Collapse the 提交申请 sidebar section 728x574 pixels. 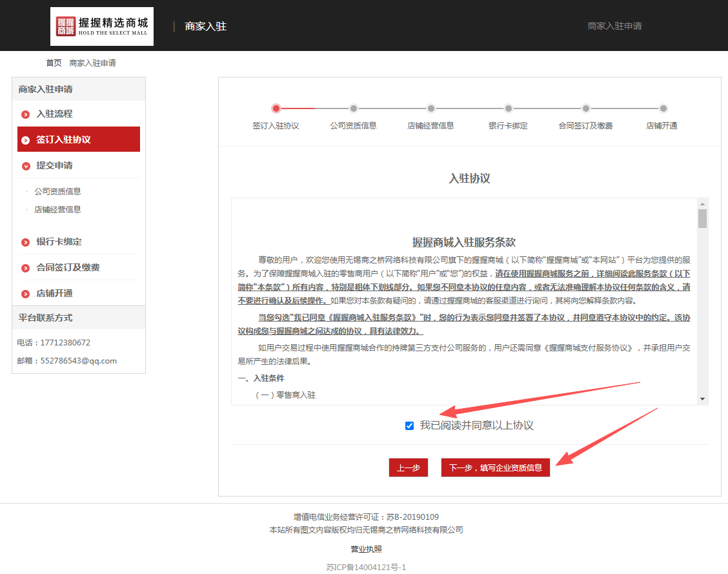pos(26,166)
